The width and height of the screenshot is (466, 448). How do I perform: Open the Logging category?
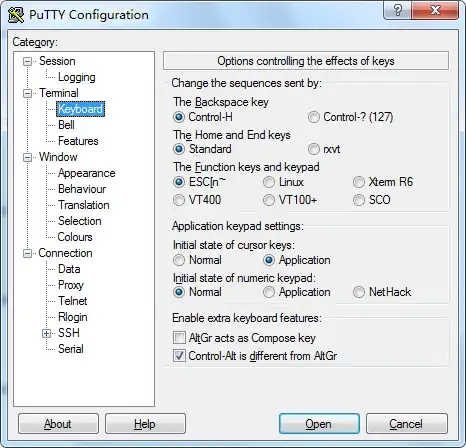click(x=77, y=77)
